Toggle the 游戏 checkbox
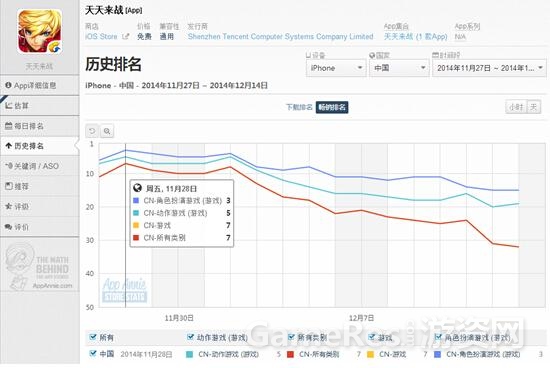550x368 pixels. 372,337
